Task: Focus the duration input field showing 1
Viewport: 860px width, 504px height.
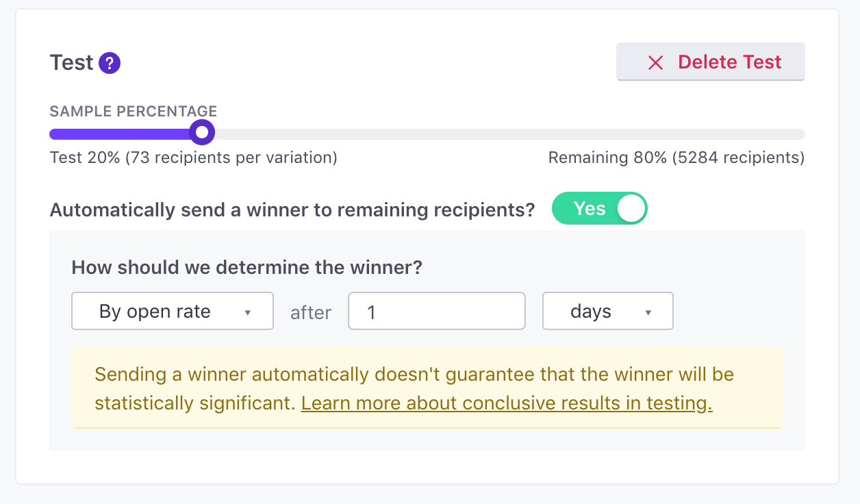Action: (x=437, y=312)
